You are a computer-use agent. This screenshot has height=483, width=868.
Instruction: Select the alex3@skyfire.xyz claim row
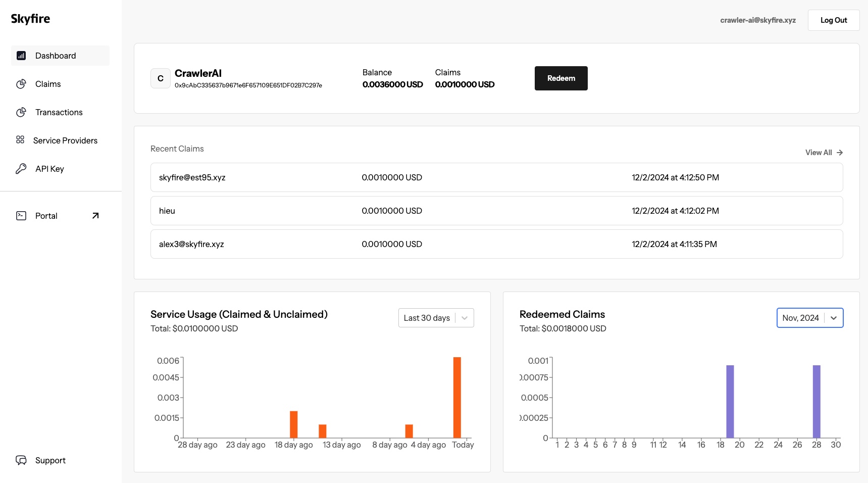pos(497,244)
